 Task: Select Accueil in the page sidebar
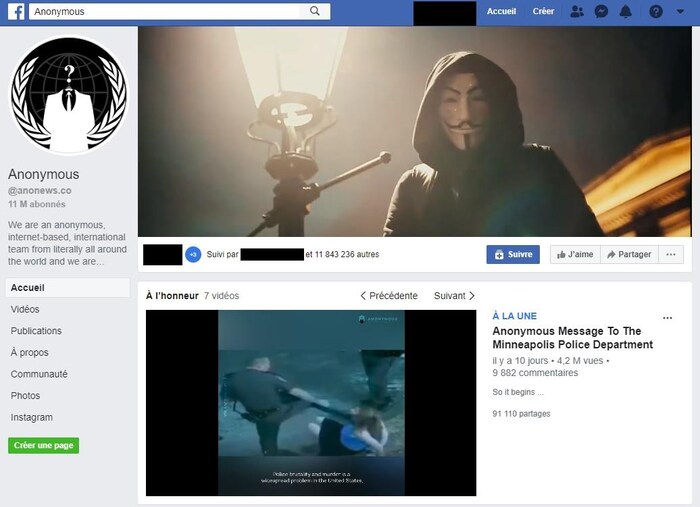67,288
